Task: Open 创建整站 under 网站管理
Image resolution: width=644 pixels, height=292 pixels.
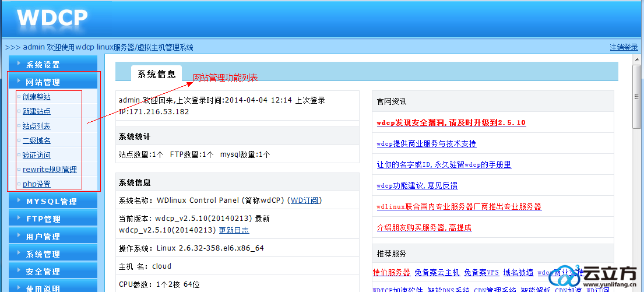Action: coord(37,97)
